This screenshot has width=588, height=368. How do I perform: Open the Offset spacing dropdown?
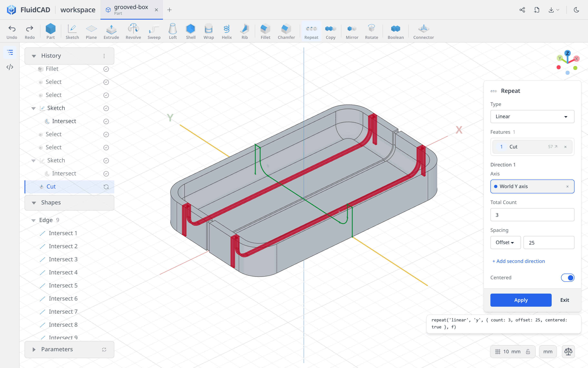pyautogui.click(x=505, y=242)
